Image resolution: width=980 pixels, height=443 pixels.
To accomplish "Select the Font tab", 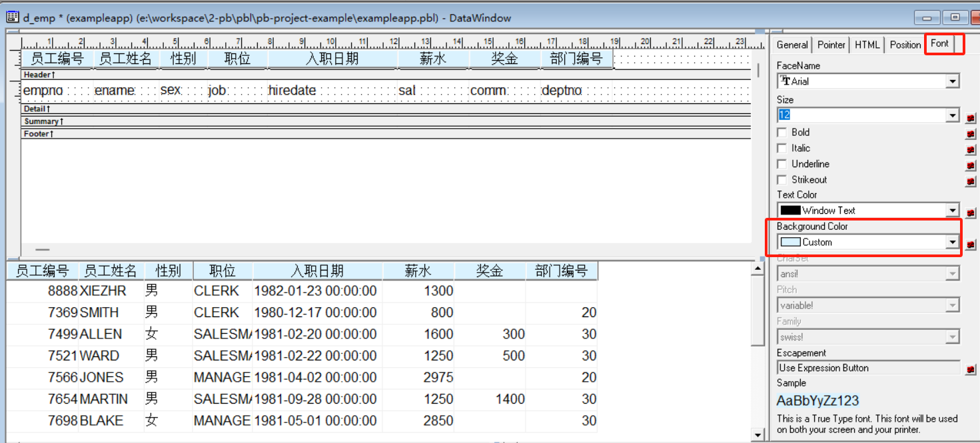I will (x=940, y=43).
